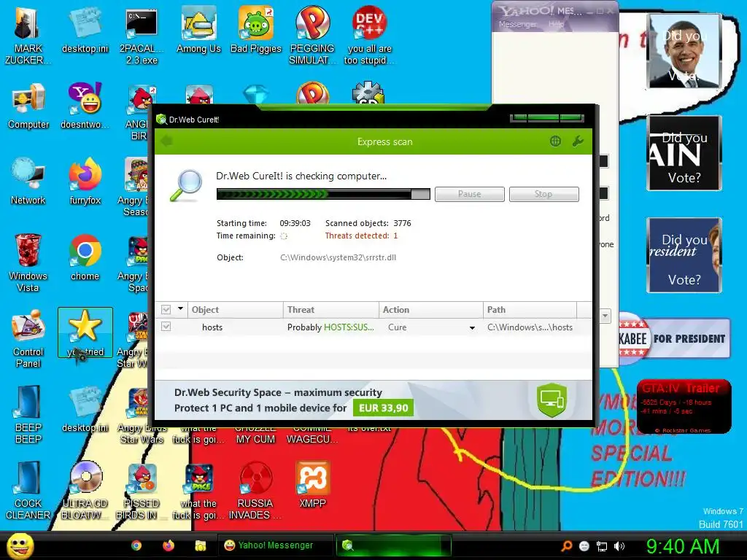
Task: Expand the dropdown arrow beside header checkbox
Action: (181, 308)
